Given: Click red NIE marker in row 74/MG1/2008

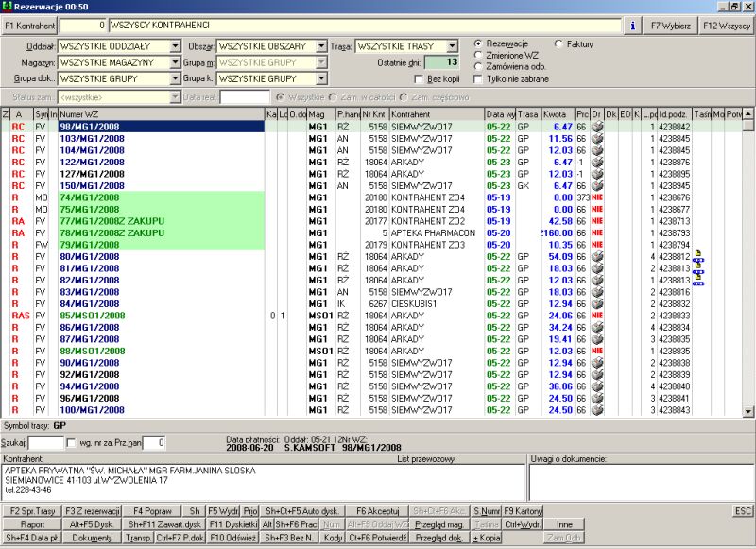Looking at the screenshot, I should [597, 197].
